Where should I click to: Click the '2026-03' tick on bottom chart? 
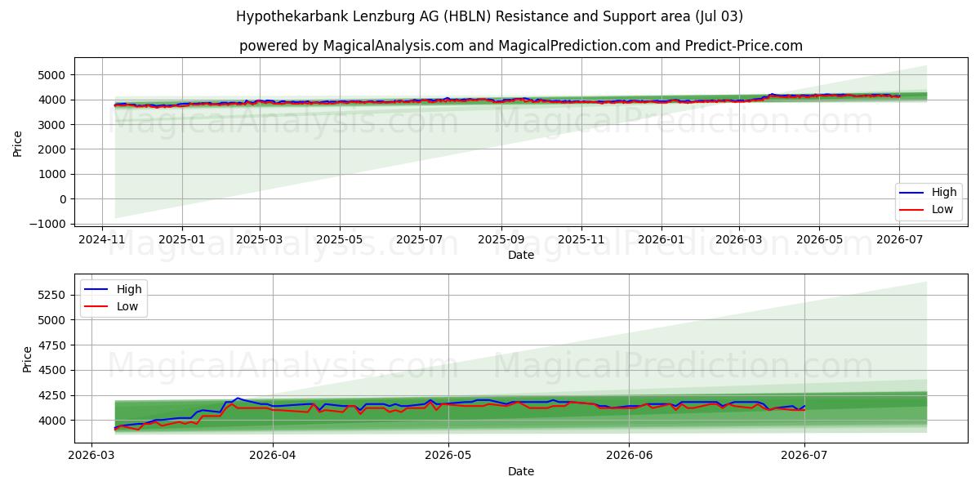click(x=91, y=456)
